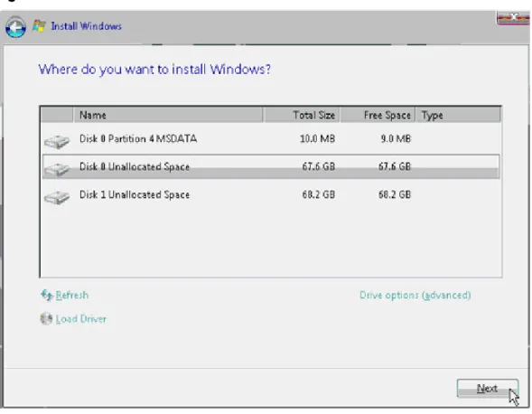The width and height of the screenshot is (532, 414).
Task: Click the Type column header
Action: pyautogui.click(x=458, y=115)
